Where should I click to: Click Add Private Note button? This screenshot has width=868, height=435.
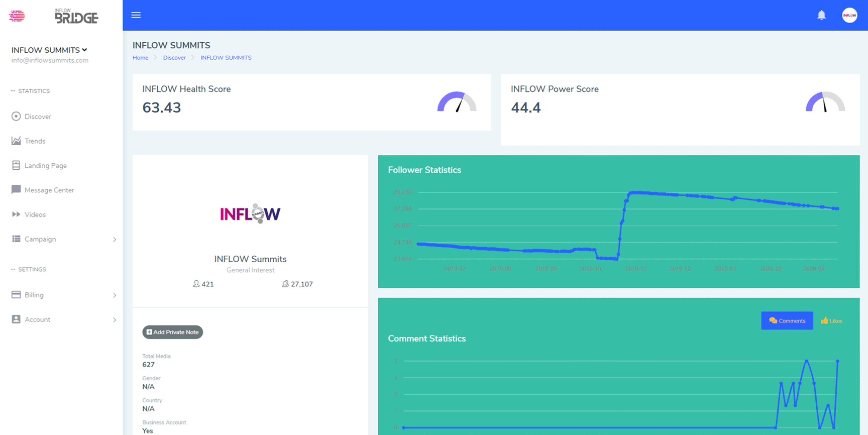point(173,332)
